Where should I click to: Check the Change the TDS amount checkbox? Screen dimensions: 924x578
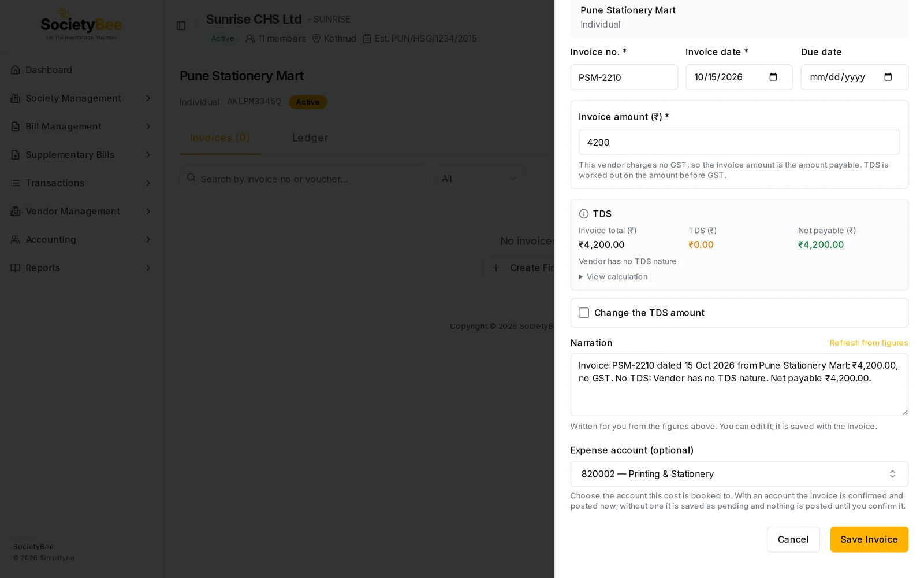tap(584, 313)
